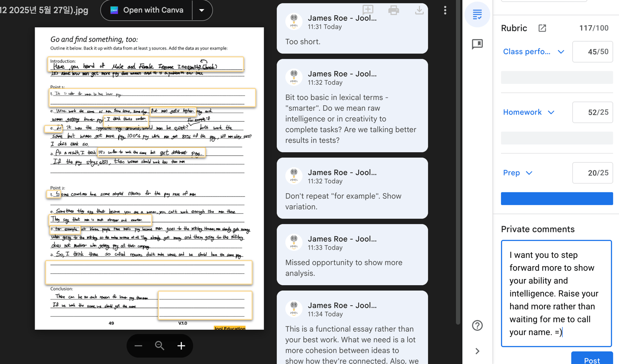619x364 pixels.
Task: Click the avatar on the 'Bit too basic' comment
Action: [294, 77]
